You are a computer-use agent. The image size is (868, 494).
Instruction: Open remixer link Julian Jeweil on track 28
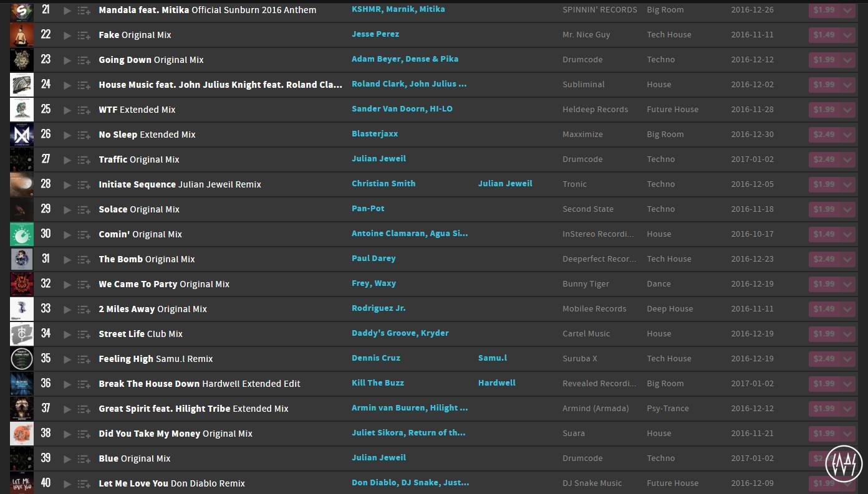click(x=505, y=184)
